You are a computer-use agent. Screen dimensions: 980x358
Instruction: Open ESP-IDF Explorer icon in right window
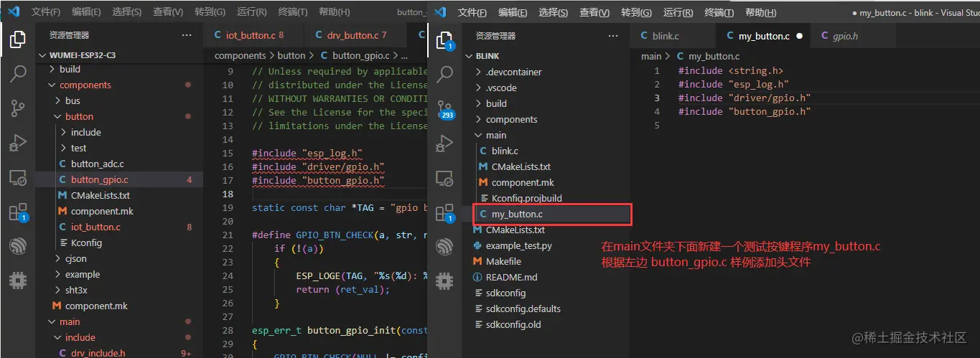coord(445,246)
